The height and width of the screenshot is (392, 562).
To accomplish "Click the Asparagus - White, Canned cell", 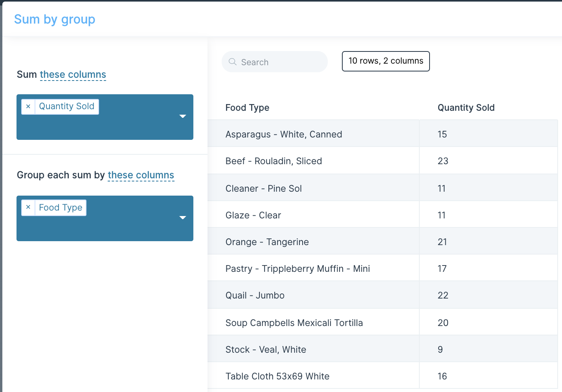I will tap(313, 134).
